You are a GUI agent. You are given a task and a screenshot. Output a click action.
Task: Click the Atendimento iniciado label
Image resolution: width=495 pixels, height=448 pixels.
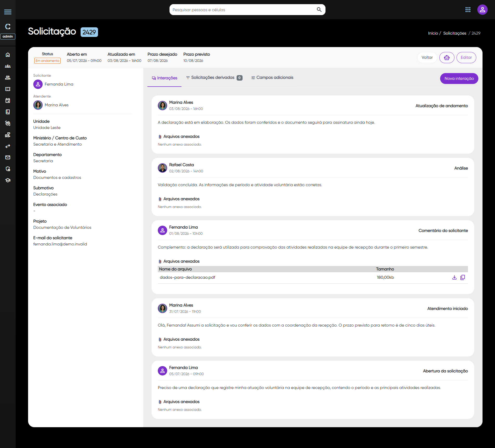pyautogui.click(x=447, y=309)
